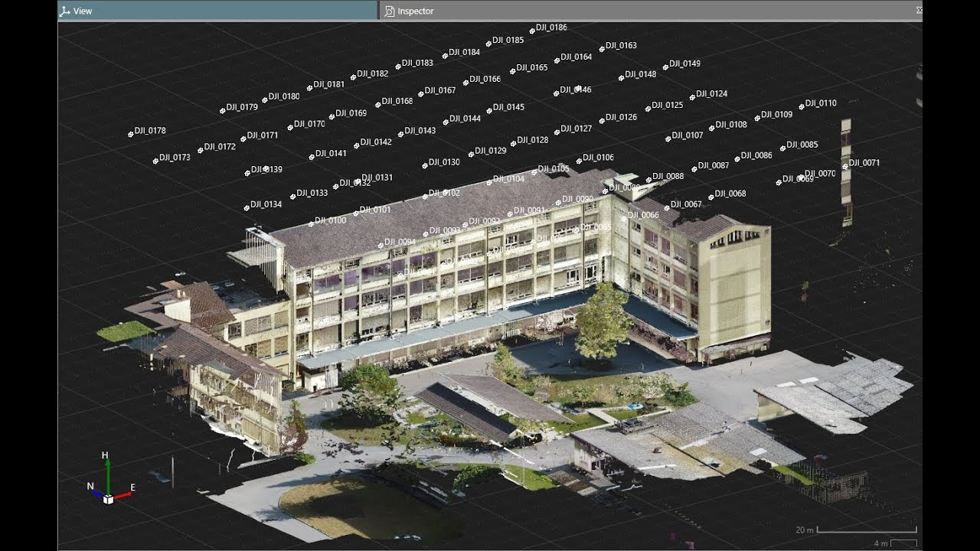This screenshot has width=980, height=551.
Task: Click the DJI_0185 camera label
Action: [508, 40]
